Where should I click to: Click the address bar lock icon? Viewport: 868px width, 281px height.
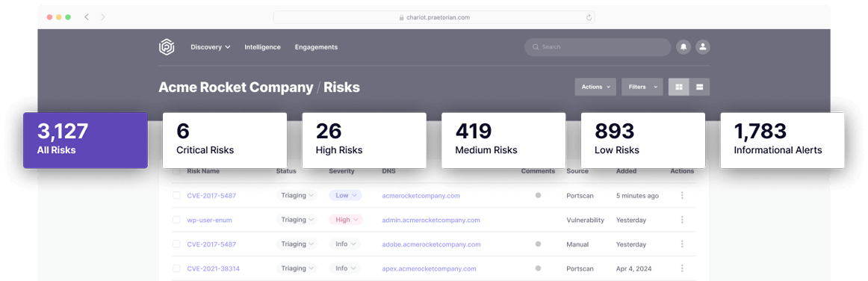pos(402,18)
